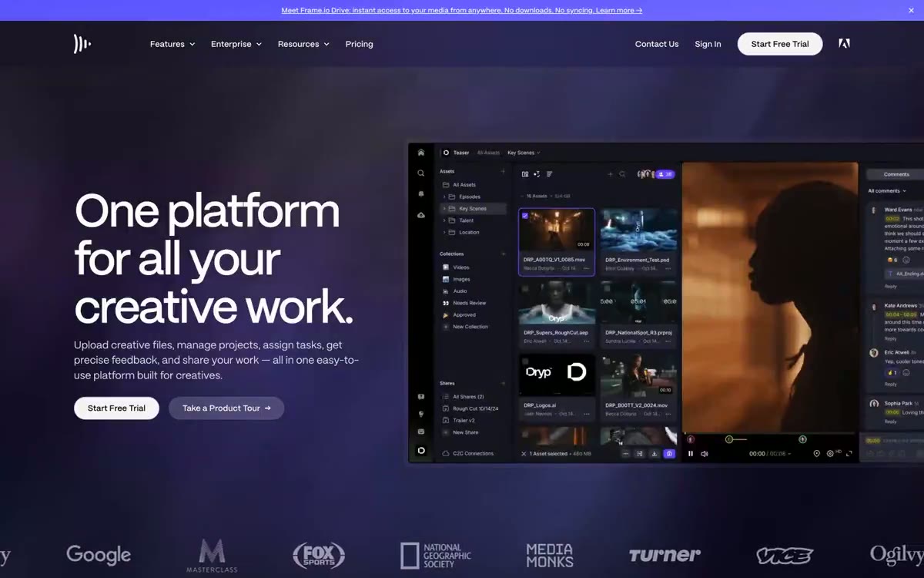This screenshot has height=578, width=924.
Task: Click the download icon in selection bar
Action: click(x=654, y=454)
